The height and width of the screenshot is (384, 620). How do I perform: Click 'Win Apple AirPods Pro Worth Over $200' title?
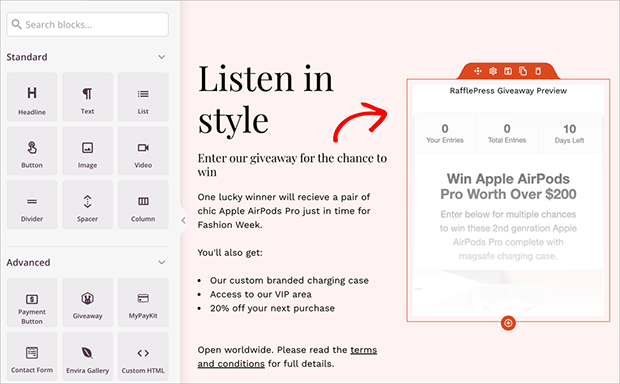pyautogui.click(x=508, y=187)
